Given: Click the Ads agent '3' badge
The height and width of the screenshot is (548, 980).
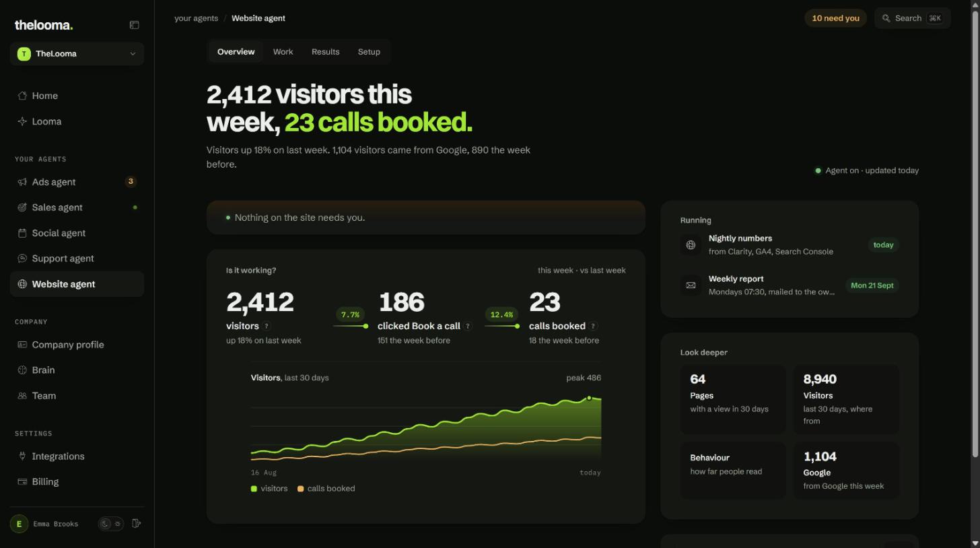Looking at the screenshot, I should 131,182.
